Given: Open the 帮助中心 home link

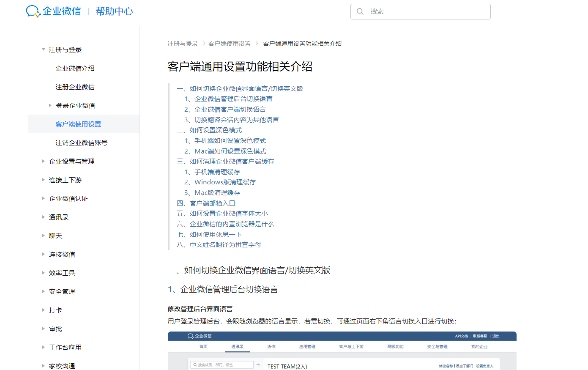Looking at the screenshot, I should [x=114, y=11].
